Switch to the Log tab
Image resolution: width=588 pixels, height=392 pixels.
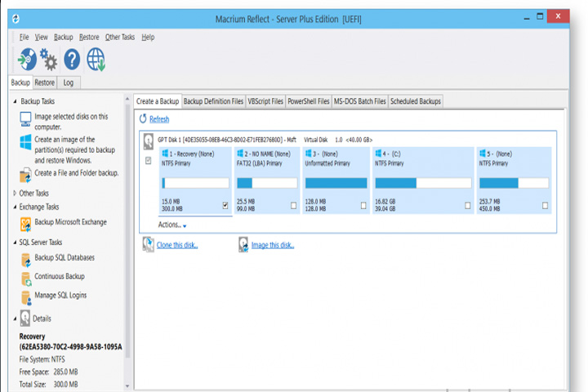point(69,82)
